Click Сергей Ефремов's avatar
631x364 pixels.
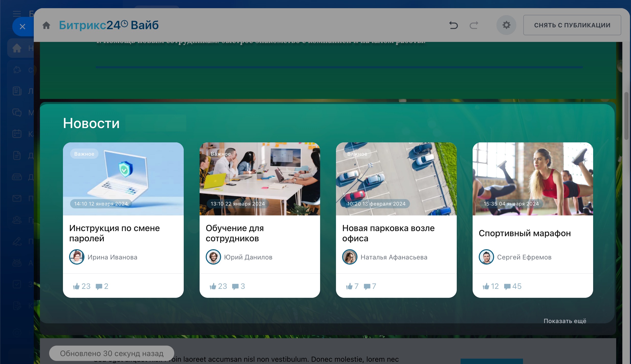pyautogui.click(x=486, y=257)
